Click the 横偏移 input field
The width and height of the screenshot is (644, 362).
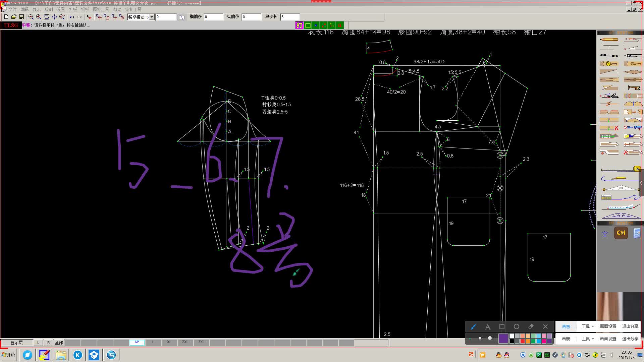click(x=213, y=17)
